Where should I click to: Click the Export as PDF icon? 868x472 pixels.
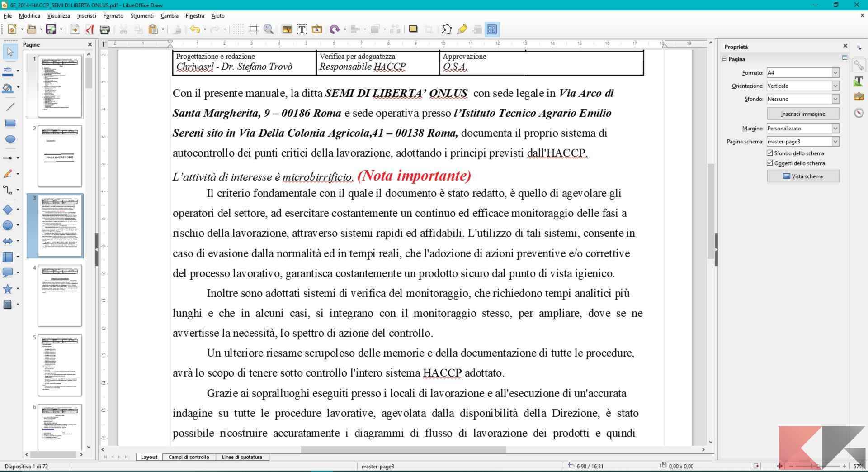90,29
